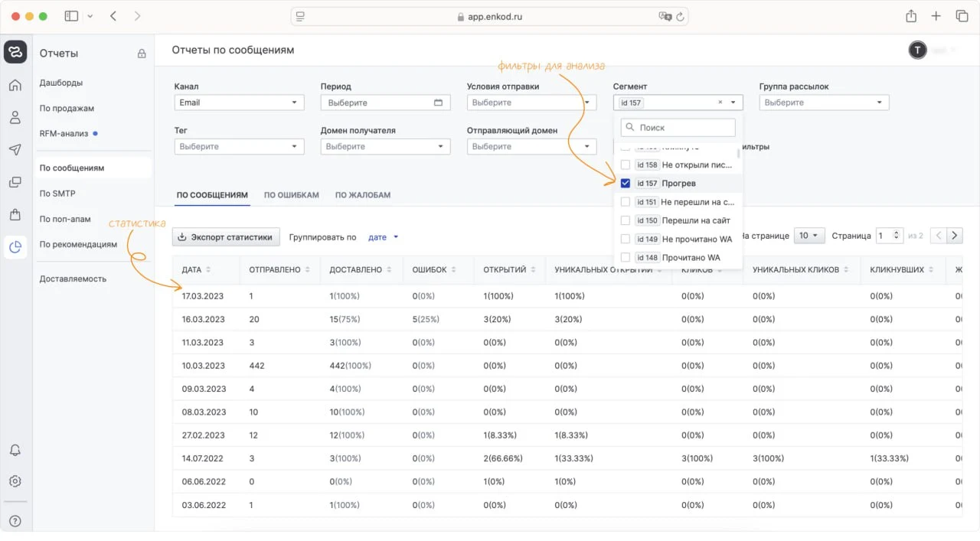Image resolution: width=980 pixels, height=541 pixels.
Task: Click the home icon in sidebar
Action: coord(15,85)
